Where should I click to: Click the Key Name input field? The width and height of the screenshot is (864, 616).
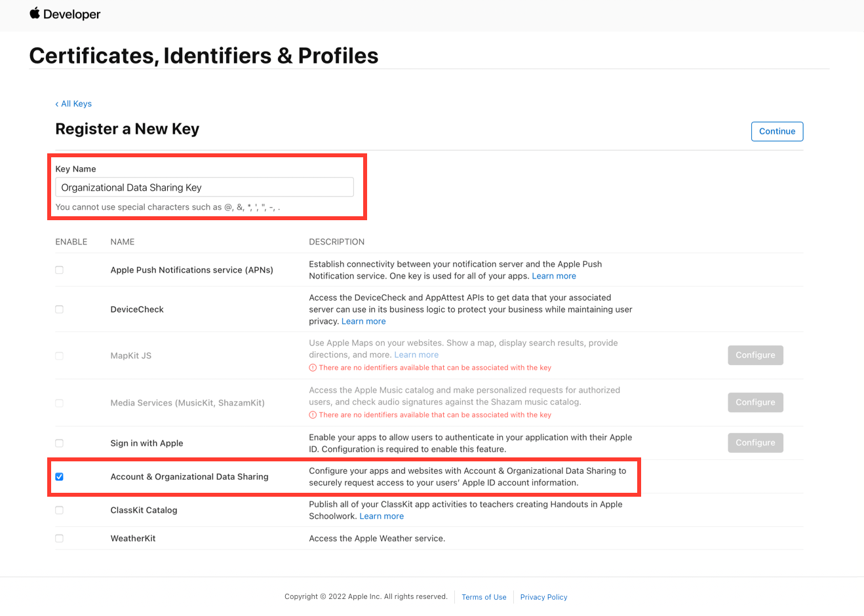coord(205,186)
